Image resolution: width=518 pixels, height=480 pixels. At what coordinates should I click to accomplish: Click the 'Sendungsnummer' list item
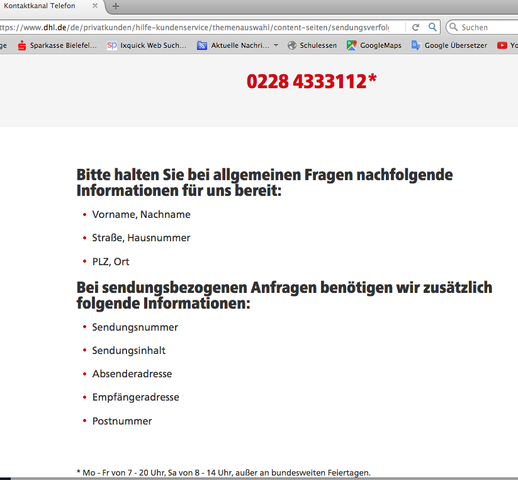click(135, 327)
